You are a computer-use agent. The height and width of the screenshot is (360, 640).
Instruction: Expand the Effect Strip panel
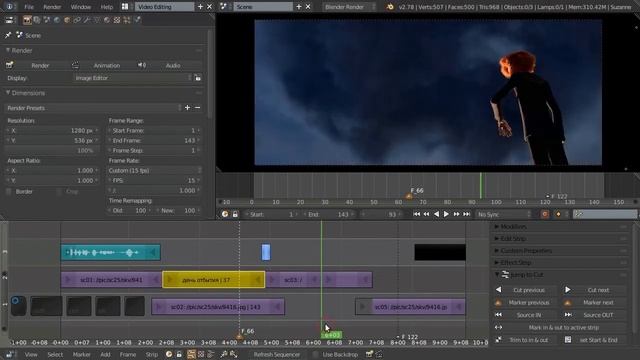[x=497, y=262]
